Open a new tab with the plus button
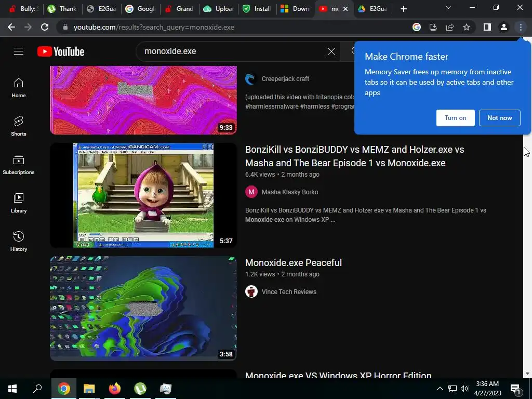The height and width of the screenshot is (399, 532). pos(403,9)
